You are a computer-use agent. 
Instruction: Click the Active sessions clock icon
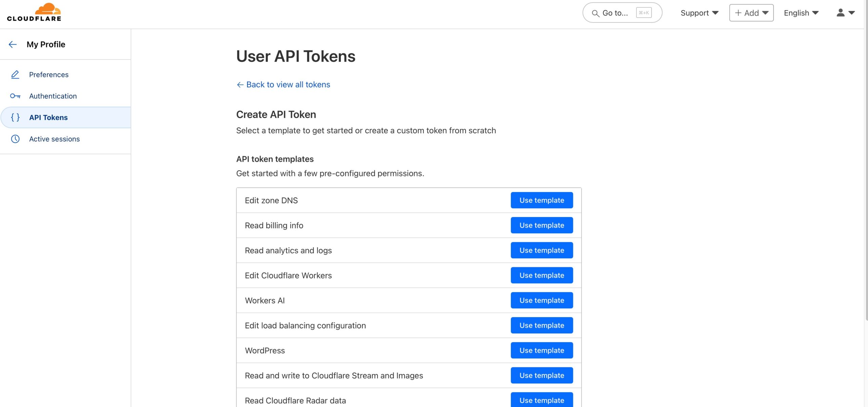coord(15,139)
